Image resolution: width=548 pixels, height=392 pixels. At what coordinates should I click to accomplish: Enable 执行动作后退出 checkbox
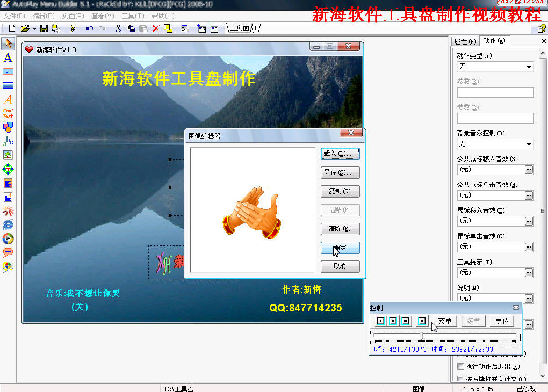tap(460, 367)
